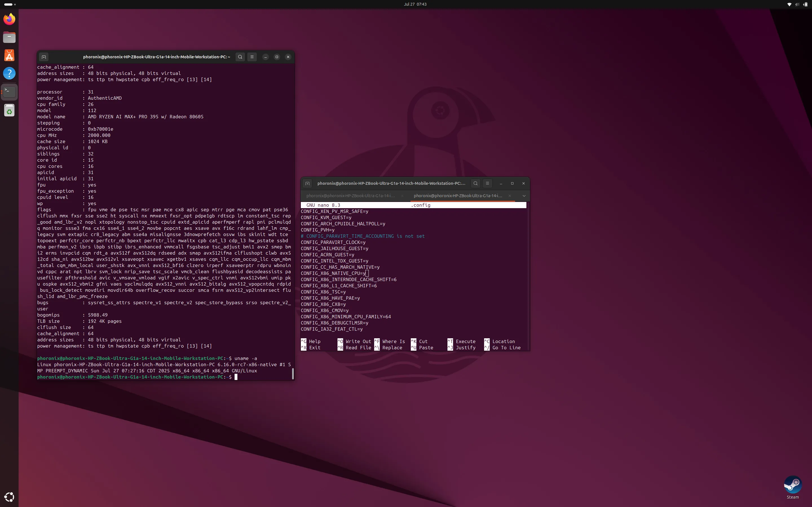Viewport: 812px width, 507px height.
Task: Open the Files manager in dock
Action: click(x=9, y=37)
